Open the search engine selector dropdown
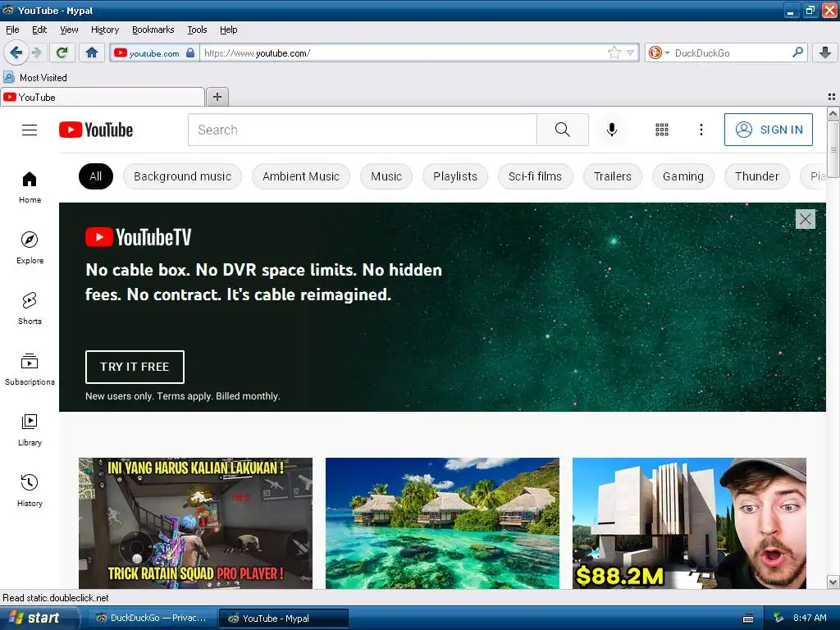This screenshot has height=630, width=840. 659,52
